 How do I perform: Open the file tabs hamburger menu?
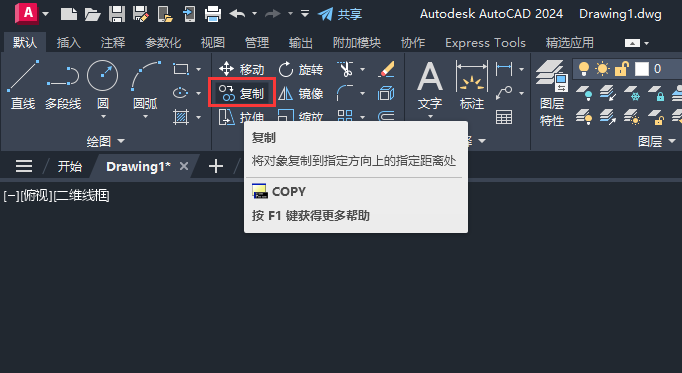(24, 166)
